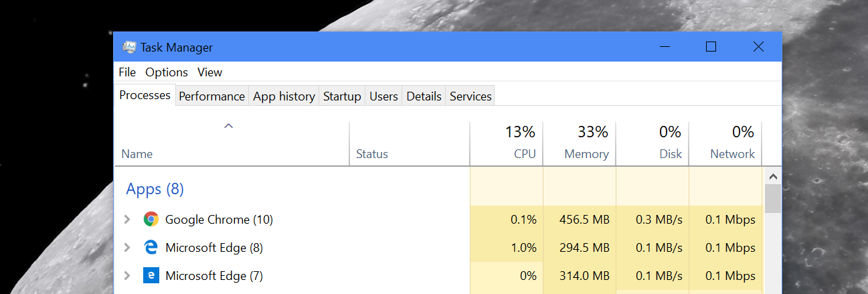
Task: Click the Task Manager title bar icon
Action: pos(129,47)
